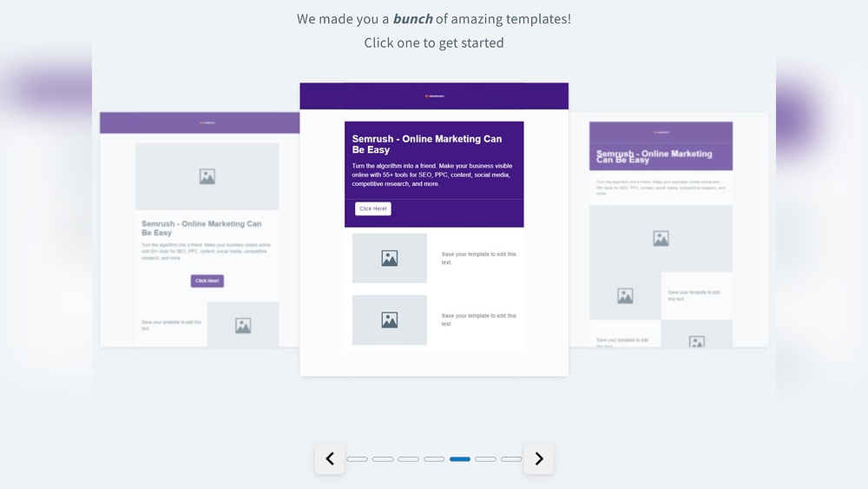This screenshot has width=868, height=489.
Task: Select the first image placeholder in center template
Action: point(389,258)
